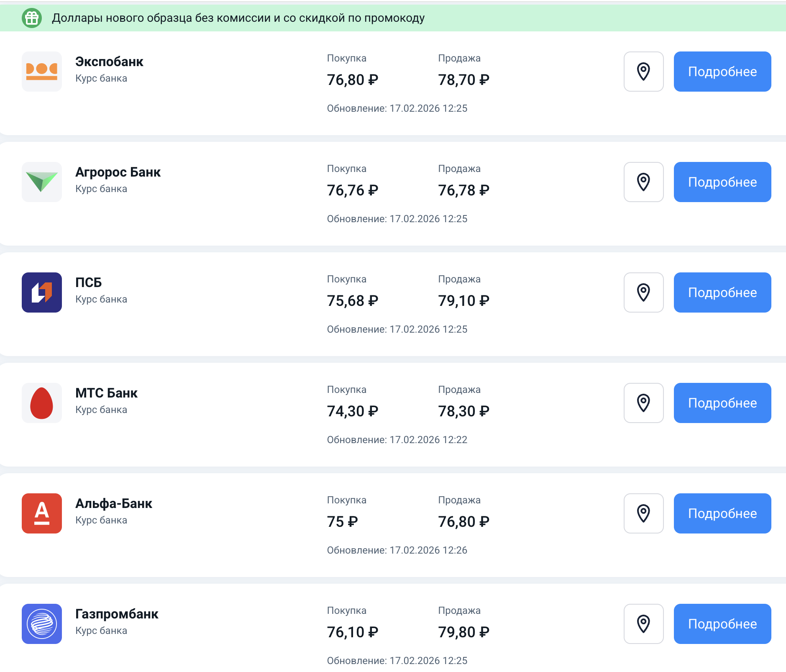Open Подробнее for Газпромбанк

click(722, 624)
